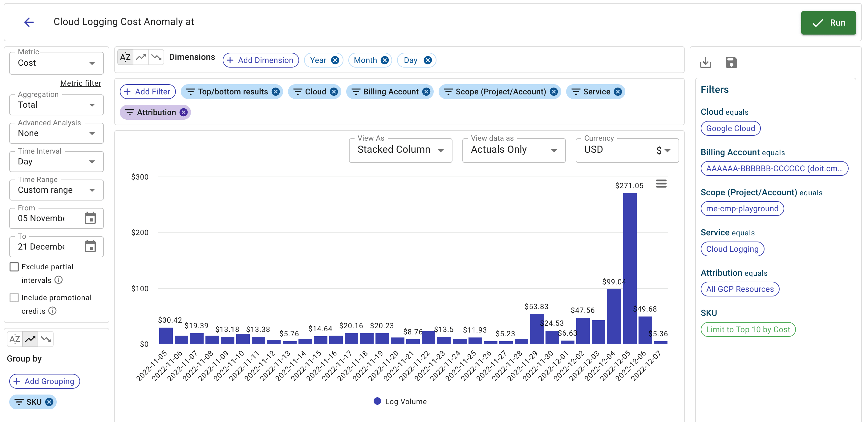Image resolution: width=868 pixels, height=422 pixels.
Task: Click info icon beside promotional credits
Action: pos(53,311)
